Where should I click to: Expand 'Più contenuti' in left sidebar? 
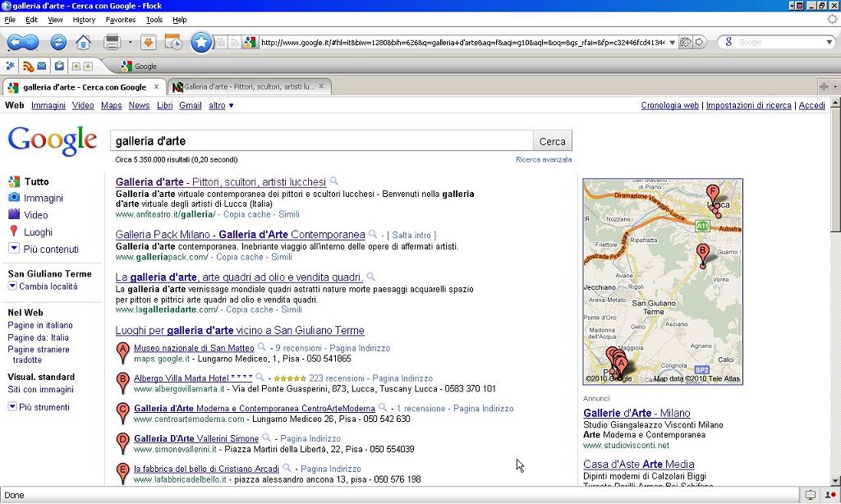[44, 249]
